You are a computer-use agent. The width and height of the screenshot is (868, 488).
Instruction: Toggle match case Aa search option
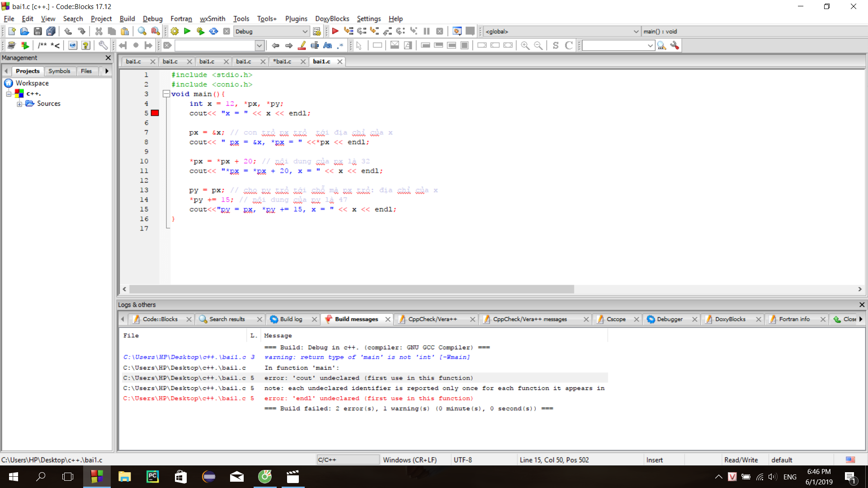point(328,45)
